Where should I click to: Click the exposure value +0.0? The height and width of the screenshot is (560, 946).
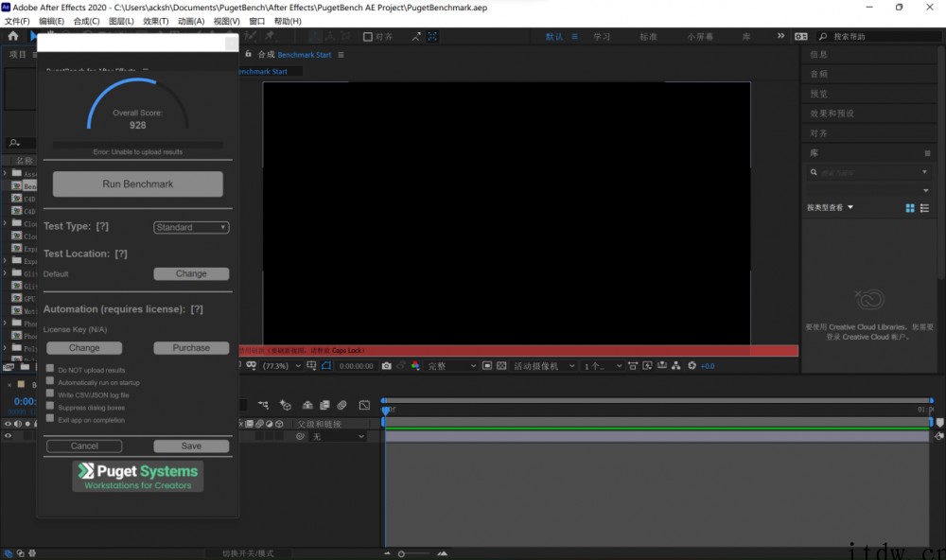pos(707,366)
